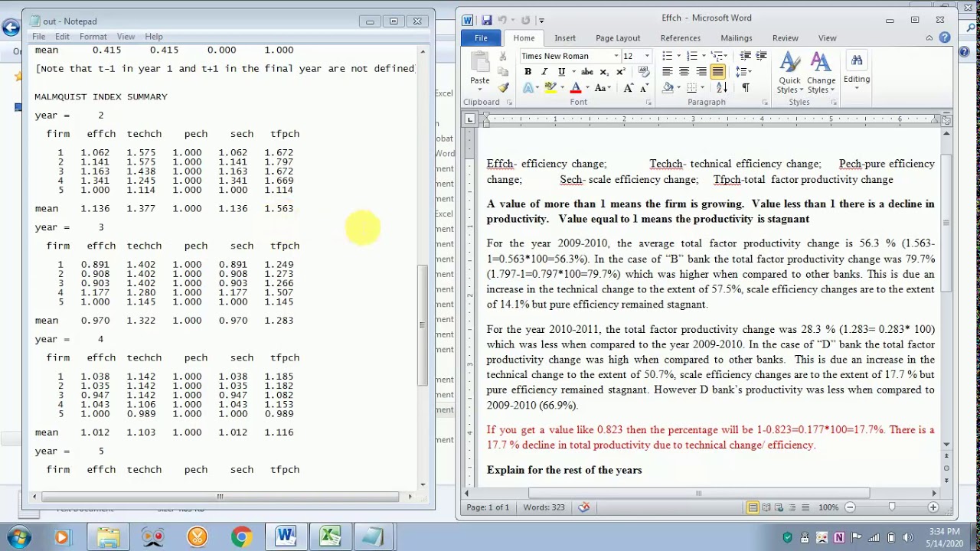Open Word Help with the question mark icon

click(x=944, y=37)
